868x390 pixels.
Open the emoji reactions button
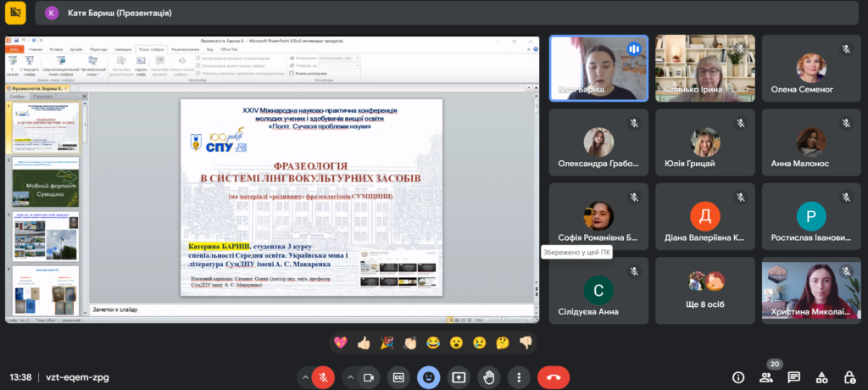click(429, 376)
